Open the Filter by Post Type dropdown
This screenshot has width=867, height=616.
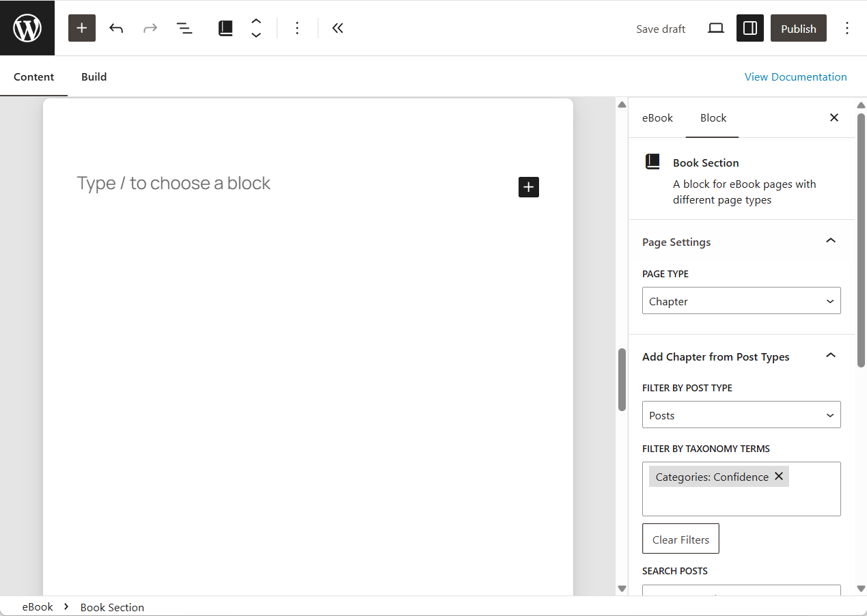pyautogui.click(x=741, y=415)
